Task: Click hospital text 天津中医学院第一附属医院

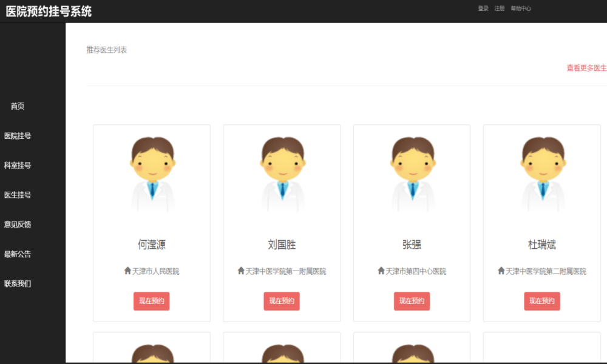Action: point(286,271)
